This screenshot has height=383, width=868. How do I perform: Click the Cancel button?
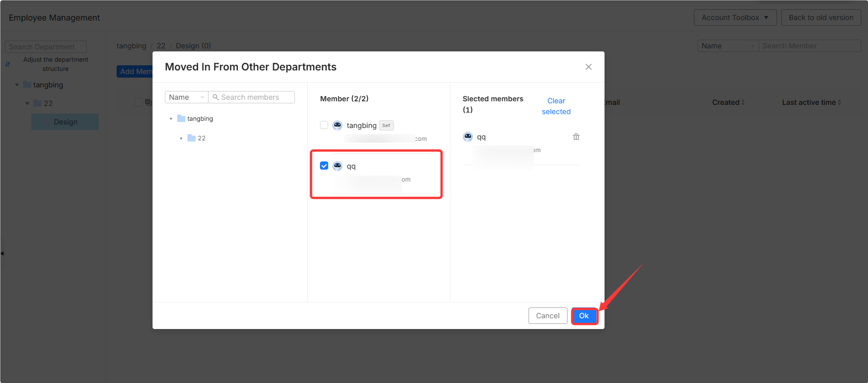click(548, 316)
